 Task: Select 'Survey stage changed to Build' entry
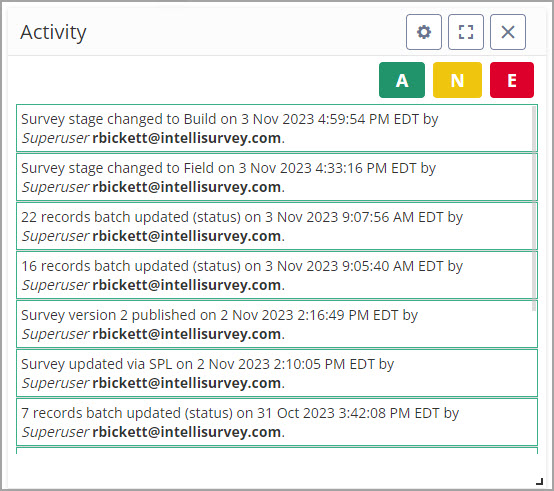277,128
